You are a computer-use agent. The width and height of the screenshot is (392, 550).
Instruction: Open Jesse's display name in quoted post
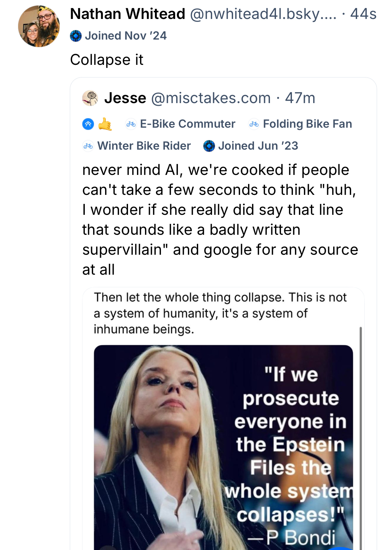coord(125,98)
